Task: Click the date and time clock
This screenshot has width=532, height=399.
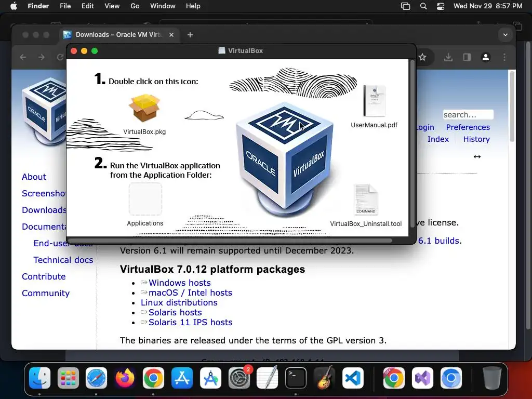Action: pos(488,6)
